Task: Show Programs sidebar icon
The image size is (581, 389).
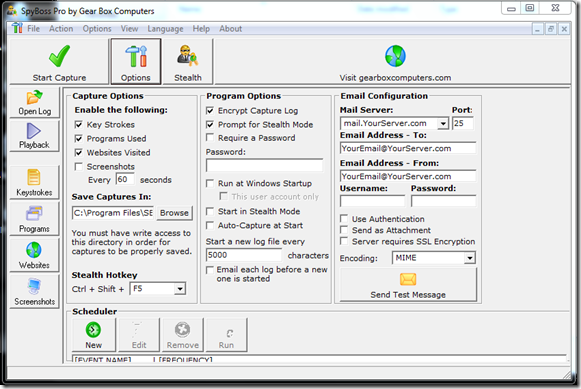Action: [x=34, y=214]
